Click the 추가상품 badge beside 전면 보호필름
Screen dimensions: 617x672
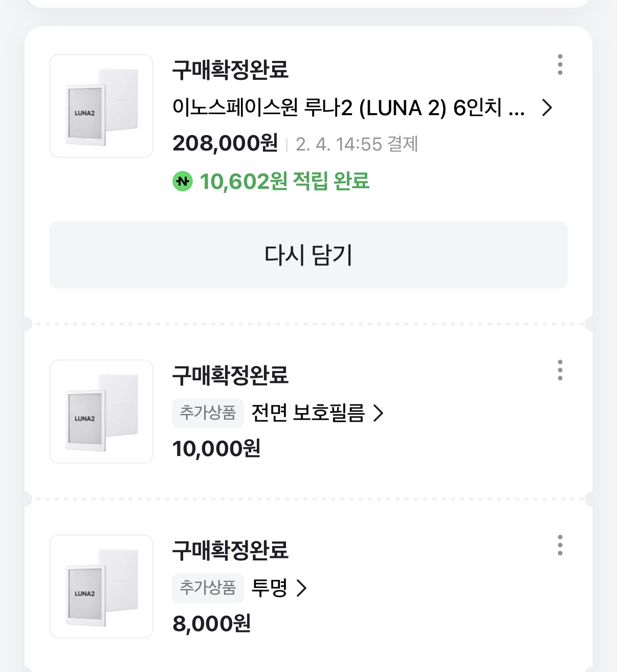[x=208, y=413]
